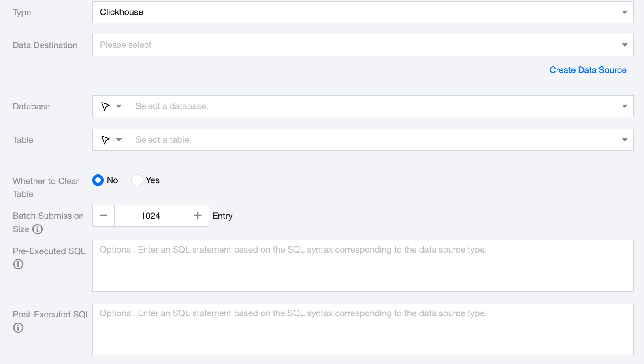Click the Database selection mode pointer icon
The height and width of the screenshot is (364, 644).
(x=106, y=106)
